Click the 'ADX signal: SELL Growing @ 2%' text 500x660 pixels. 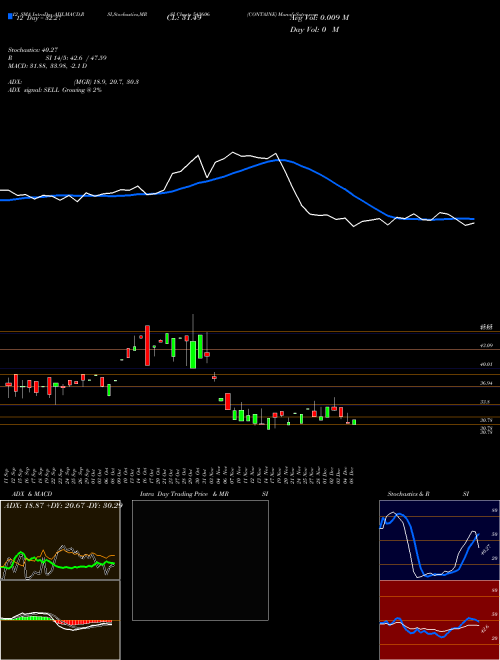pyautogui.click(x=55, y=90)
